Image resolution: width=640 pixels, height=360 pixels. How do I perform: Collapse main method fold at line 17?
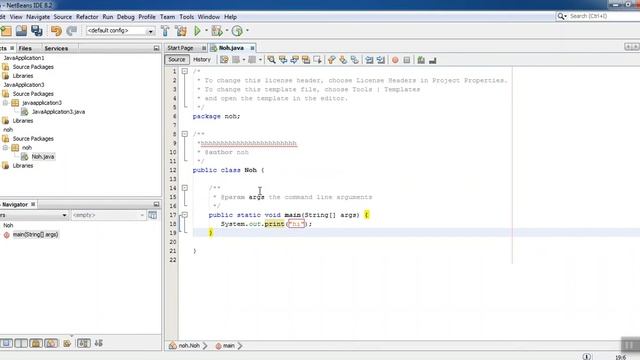184,215
